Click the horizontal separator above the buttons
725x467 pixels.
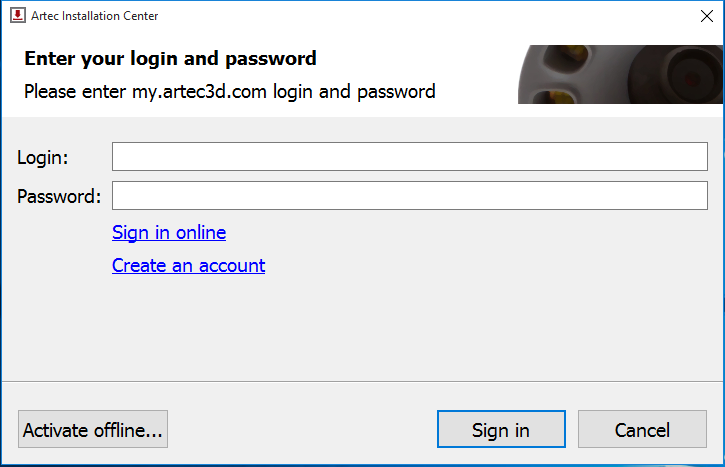362,381
